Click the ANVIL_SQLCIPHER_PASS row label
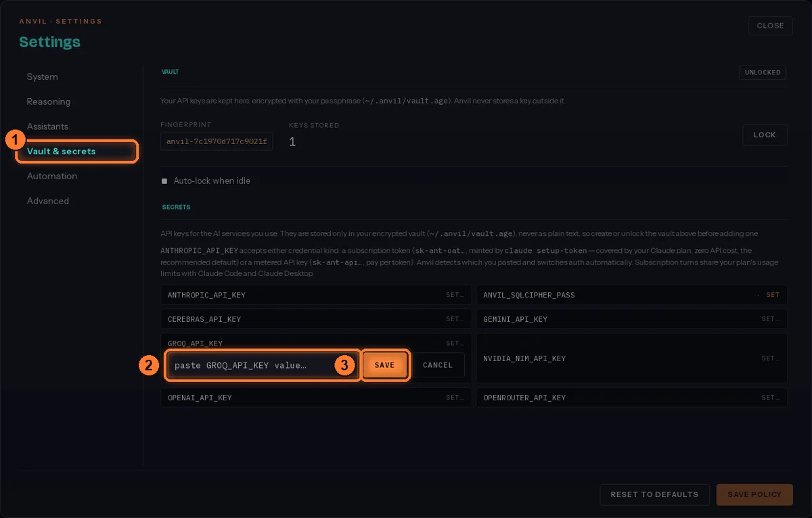Viewport: 812px width, 518px height. (x=529, y=295)
